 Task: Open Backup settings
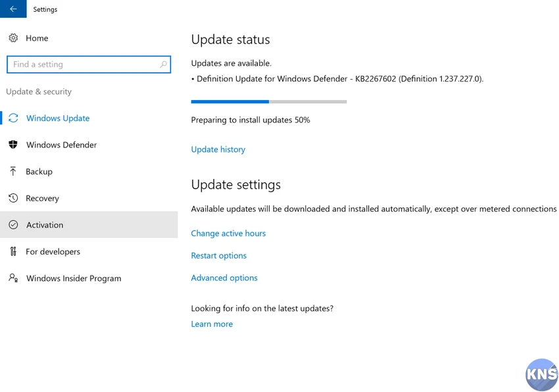point(39,172)
